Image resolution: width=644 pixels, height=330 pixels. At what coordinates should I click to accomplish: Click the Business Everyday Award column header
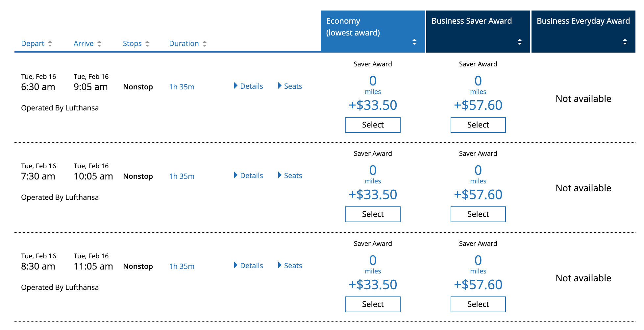click(x=583, y=21)
